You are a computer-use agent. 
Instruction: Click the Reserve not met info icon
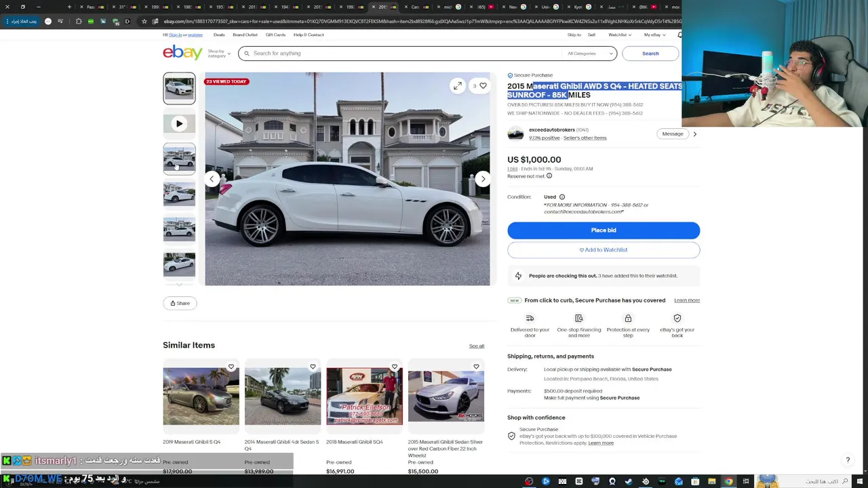click(x=549, y=176)
